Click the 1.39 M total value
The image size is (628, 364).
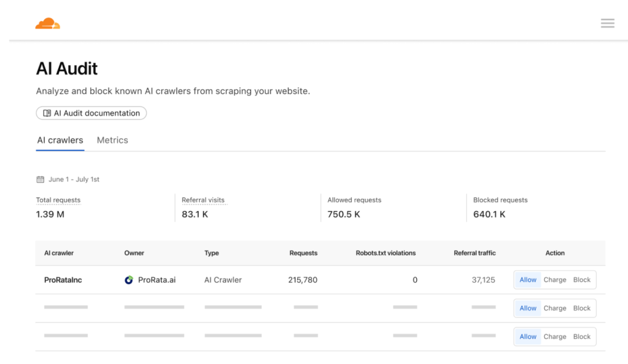(x=50, y=214)
